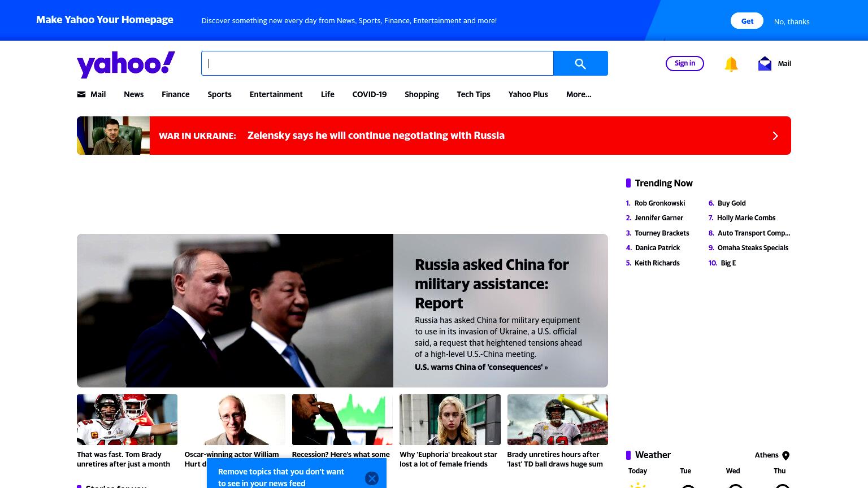The image size is (868, 488).
Task: Expand the More... navigation menu
Action: point(579,94)
